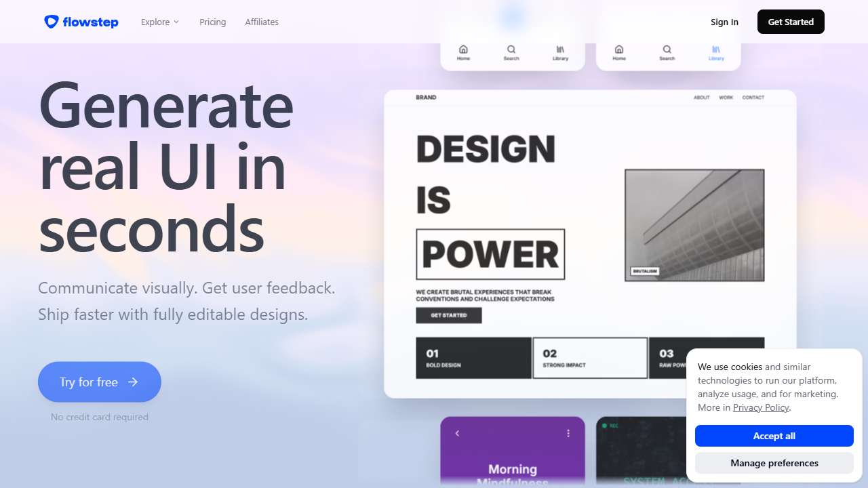Expand the Explore menu
The image size is (868, 488).
160,22
